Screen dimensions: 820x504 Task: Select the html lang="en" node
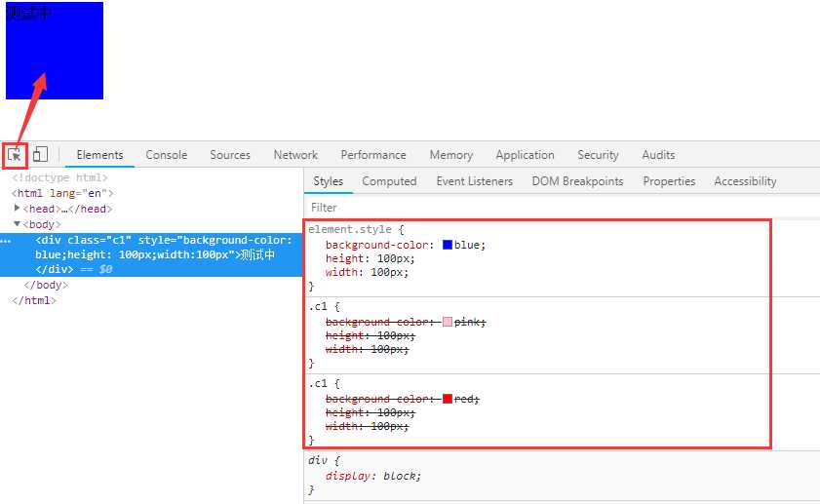[62, 193]
